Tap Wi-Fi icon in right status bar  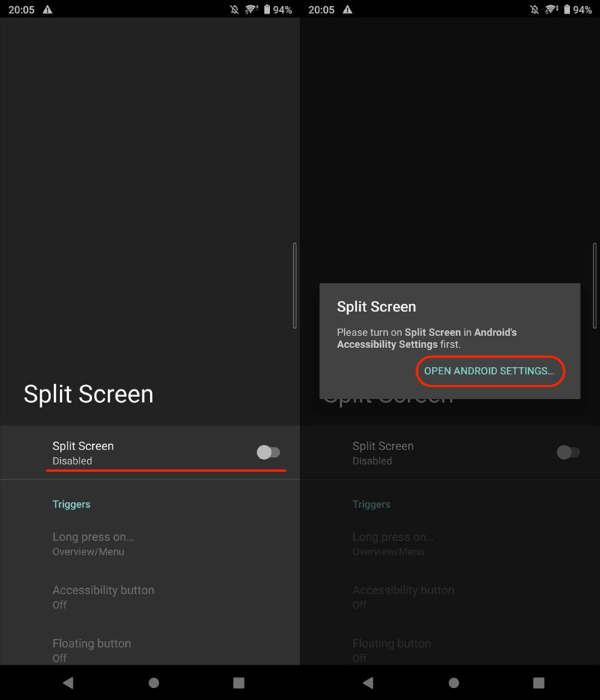(x=552, y=10)
